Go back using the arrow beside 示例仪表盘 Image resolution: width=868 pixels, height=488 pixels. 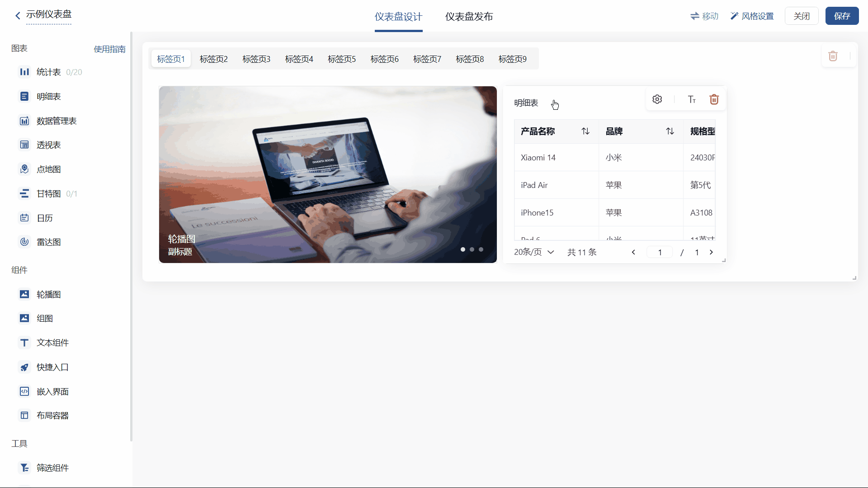coord(18,16)
